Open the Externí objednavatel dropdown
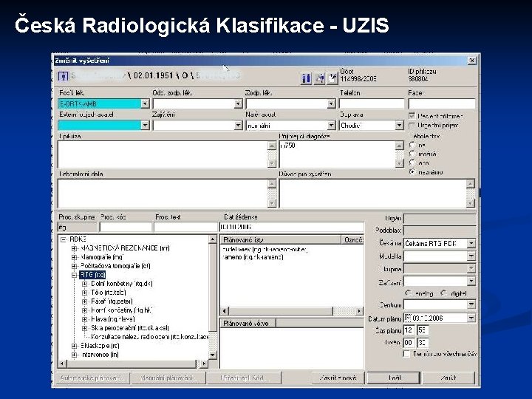 [x=145, y=125]
